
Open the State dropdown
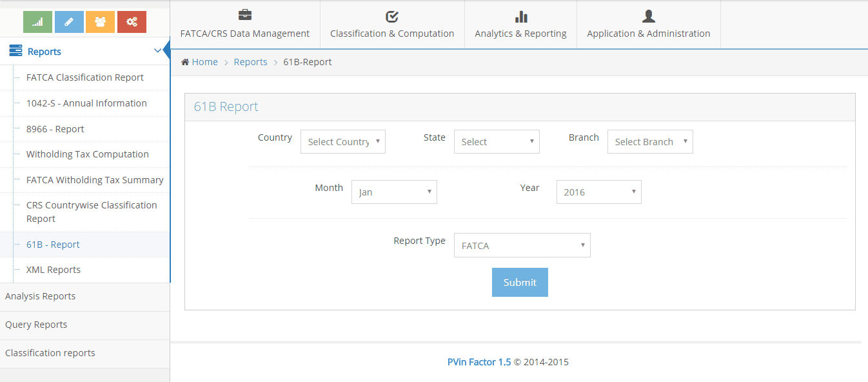tap(496, 142)
